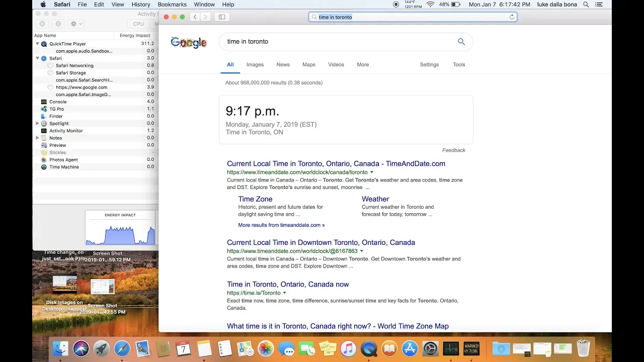Click the Wi-Fi status icon
This screenshot has width=644, height=362.
tap(430, 5)
